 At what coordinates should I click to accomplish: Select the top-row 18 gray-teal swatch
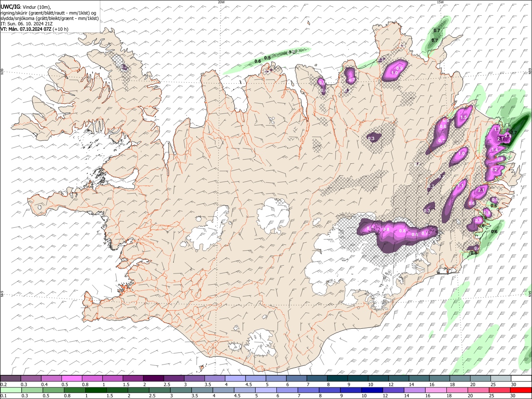click(x=460, y=378)
